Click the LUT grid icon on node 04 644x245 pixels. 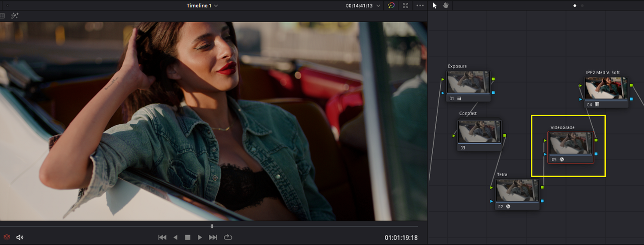[x=597, y=104]
